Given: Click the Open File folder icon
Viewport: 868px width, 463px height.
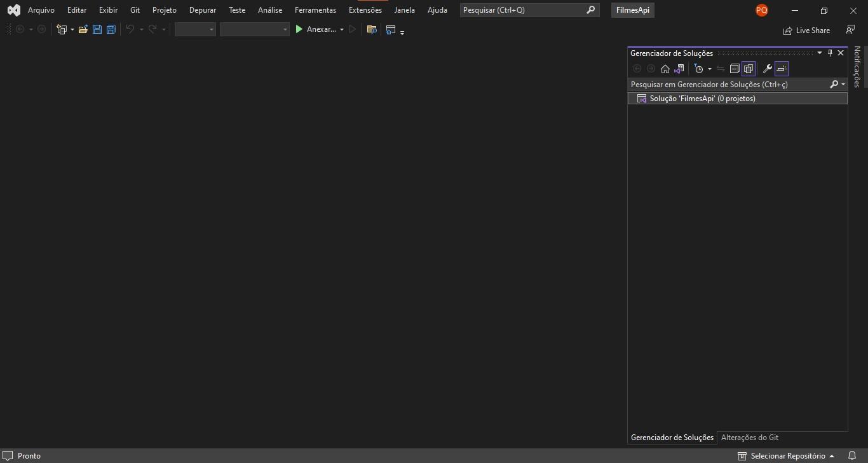Looking at the screenshot, I should 83,29.
